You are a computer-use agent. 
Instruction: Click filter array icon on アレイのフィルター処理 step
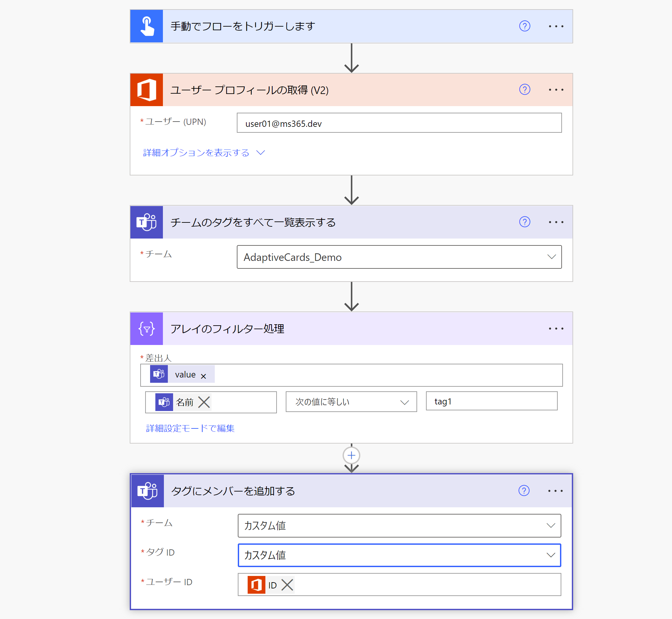coord(147,329)
